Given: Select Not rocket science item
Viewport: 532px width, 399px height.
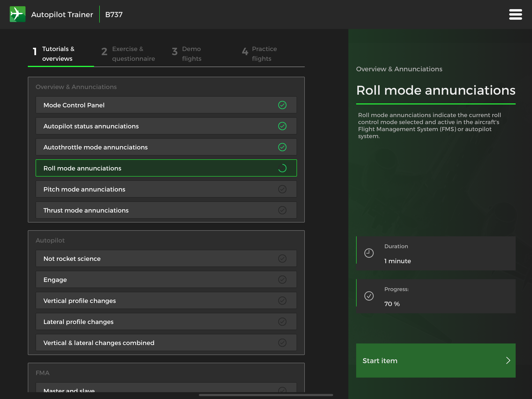Looking at the screenshot, I should (x=166, y=259).
